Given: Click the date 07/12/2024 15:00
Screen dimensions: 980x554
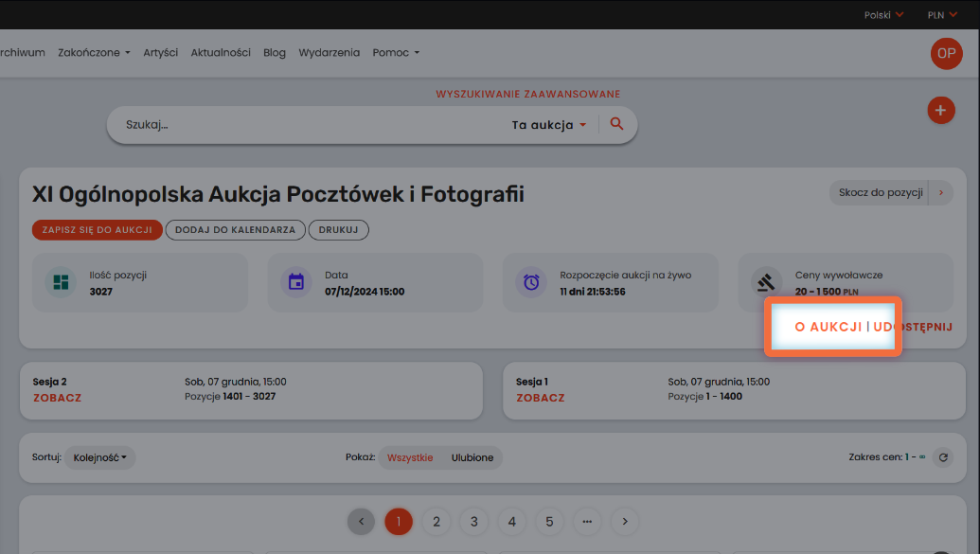Looking at the screenshot, I should 365,292.
